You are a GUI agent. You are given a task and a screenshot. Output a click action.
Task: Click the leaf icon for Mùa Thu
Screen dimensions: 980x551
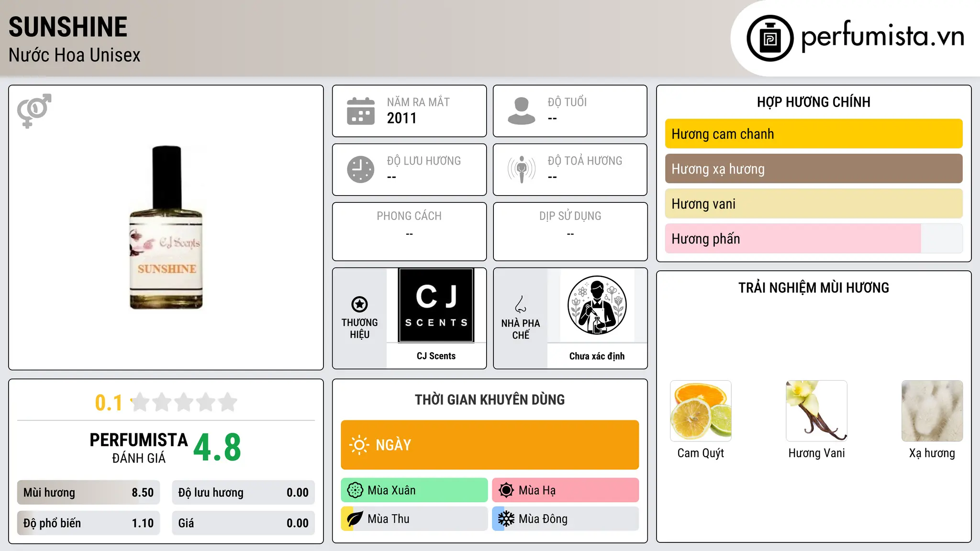(355, 519)
